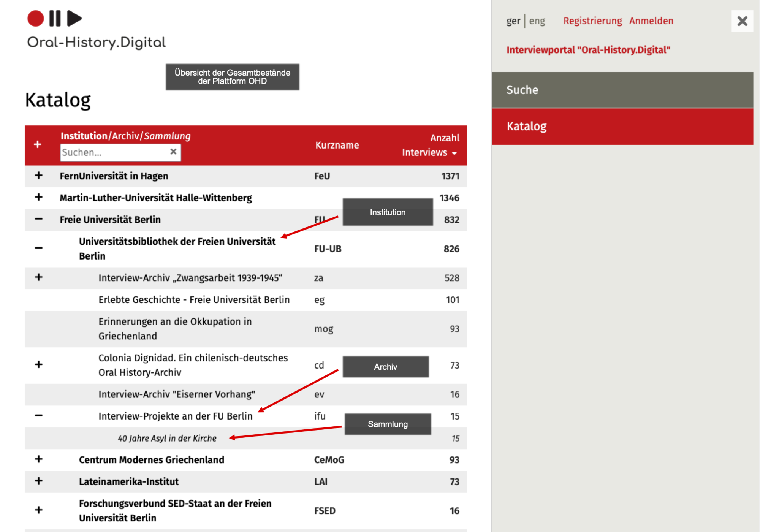760x532 pixels.
Task: Expand the Colonia Dignidad archive row
Action: coord(39,365)
